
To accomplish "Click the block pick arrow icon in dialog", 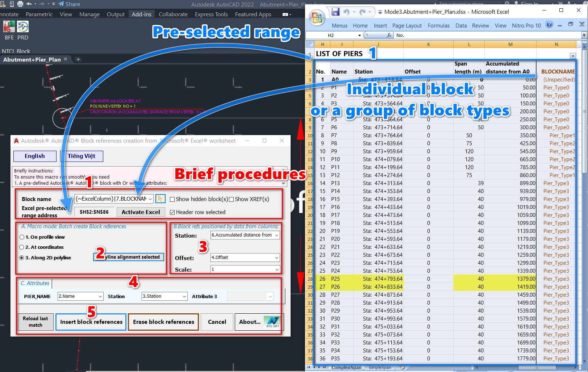I will pos(160,199).
